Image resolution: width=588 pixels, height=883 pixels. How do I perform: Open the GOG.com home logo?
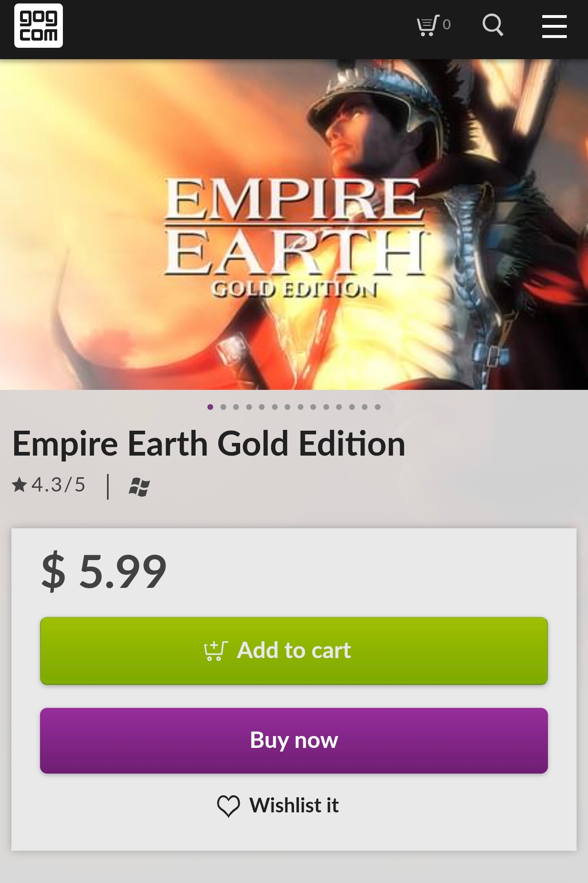(x=38, y=26)
